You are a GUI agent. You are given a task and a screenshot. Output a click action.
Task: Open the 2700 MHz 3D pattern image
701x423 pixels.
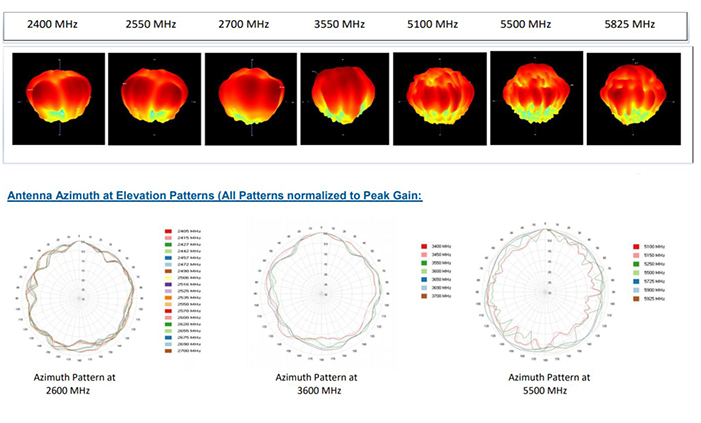pos(250,96)
